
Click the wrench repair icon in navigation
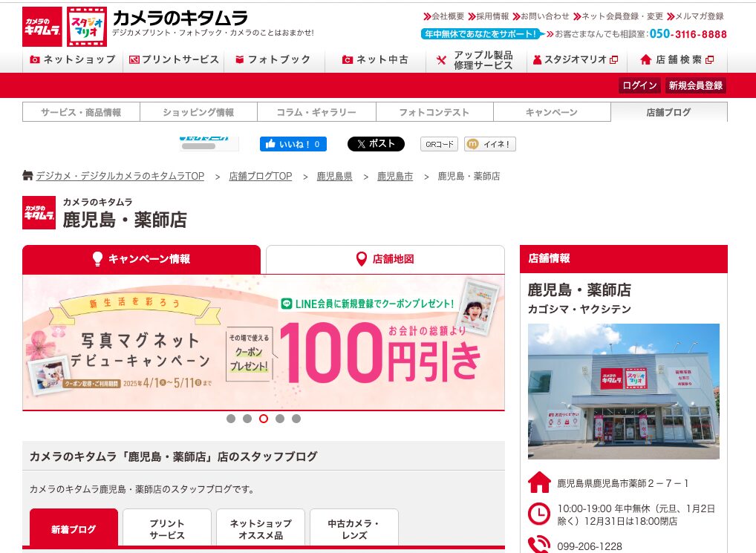point(441,60)
